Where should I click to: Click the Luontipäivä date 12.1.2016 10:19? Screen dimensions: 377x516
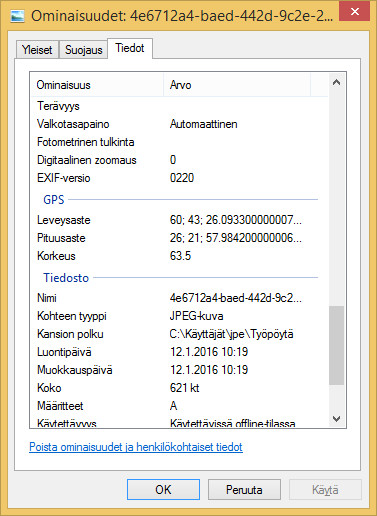tap(209, 352)
